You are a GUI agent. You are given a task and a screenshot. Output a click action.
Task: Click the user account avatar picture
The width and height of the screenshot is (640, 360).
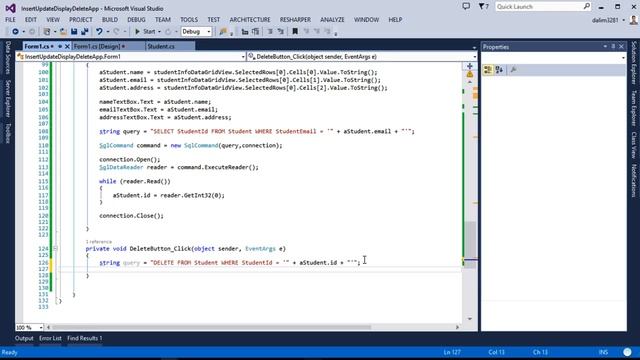[634, 20]
